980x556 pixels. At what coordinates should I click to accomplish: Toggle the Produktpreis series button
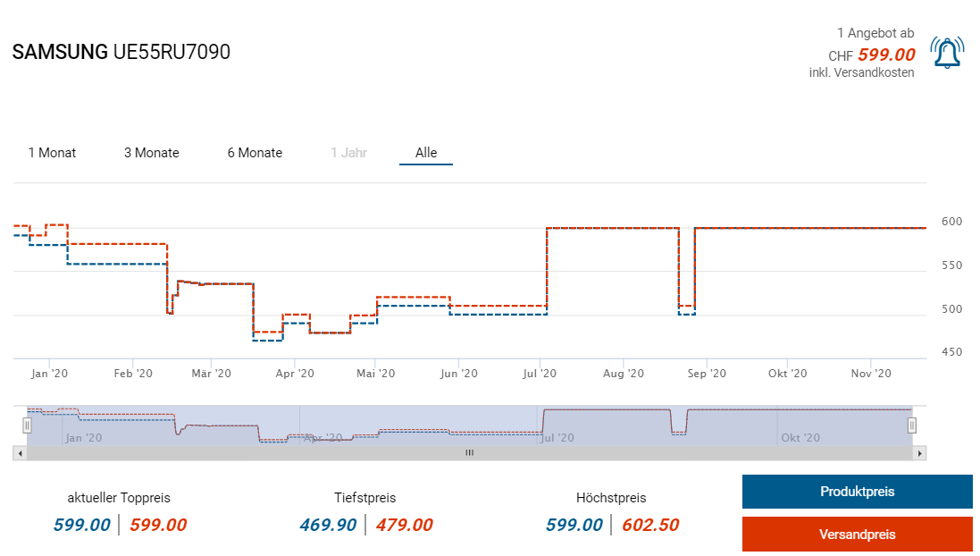point(857,492)
